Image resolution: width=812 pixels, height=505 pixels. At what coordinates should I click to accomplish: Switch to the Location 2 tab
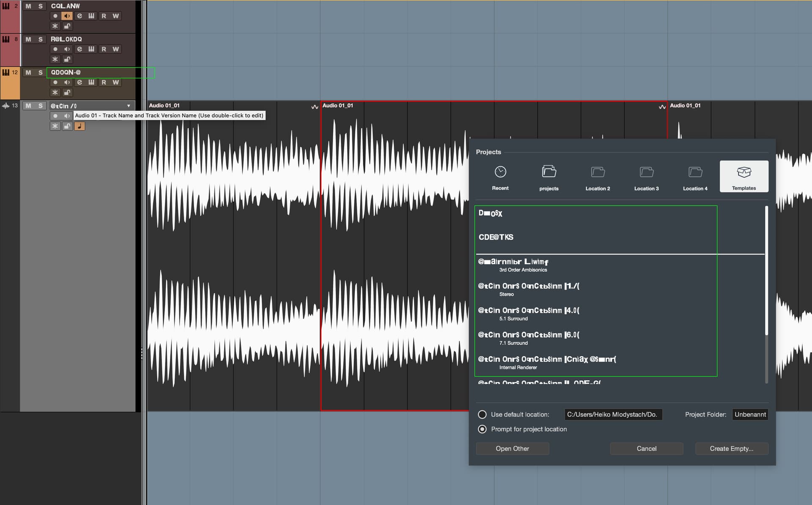(598, 177)
